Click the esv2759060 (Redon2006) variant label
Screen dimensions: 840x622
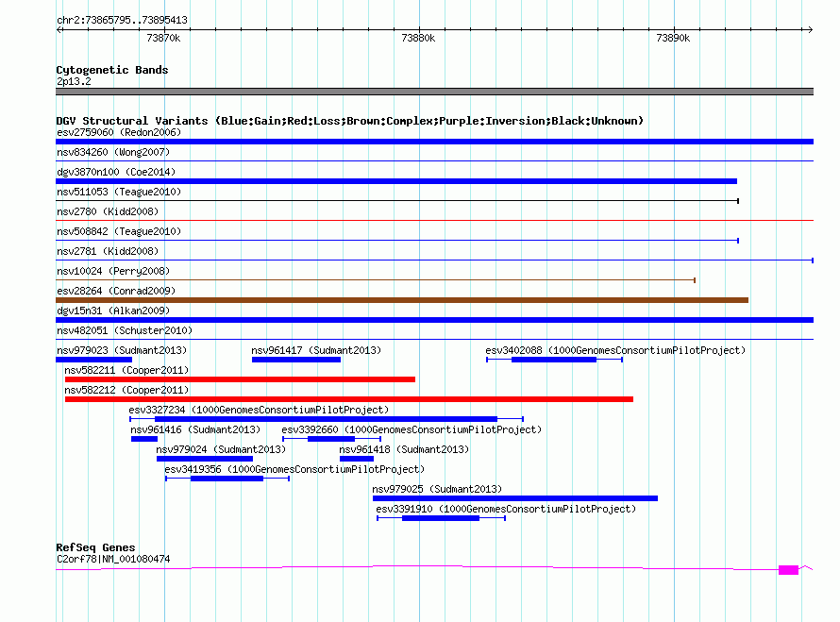(119, 132)
